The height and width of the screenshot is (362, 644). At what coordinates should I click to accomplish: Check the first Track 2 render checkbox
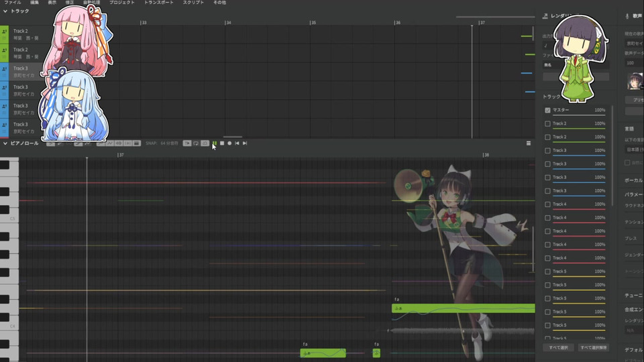547,123
